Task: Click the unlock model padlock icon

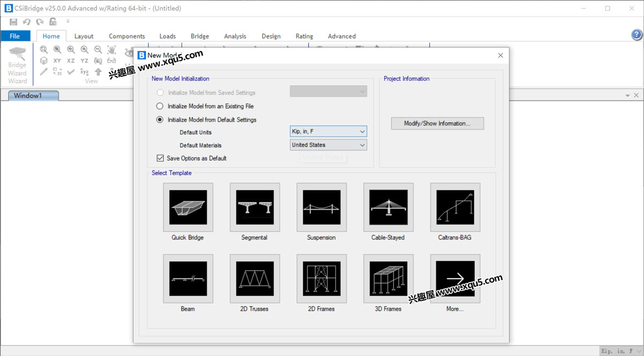Action: (x=53, y=22)
